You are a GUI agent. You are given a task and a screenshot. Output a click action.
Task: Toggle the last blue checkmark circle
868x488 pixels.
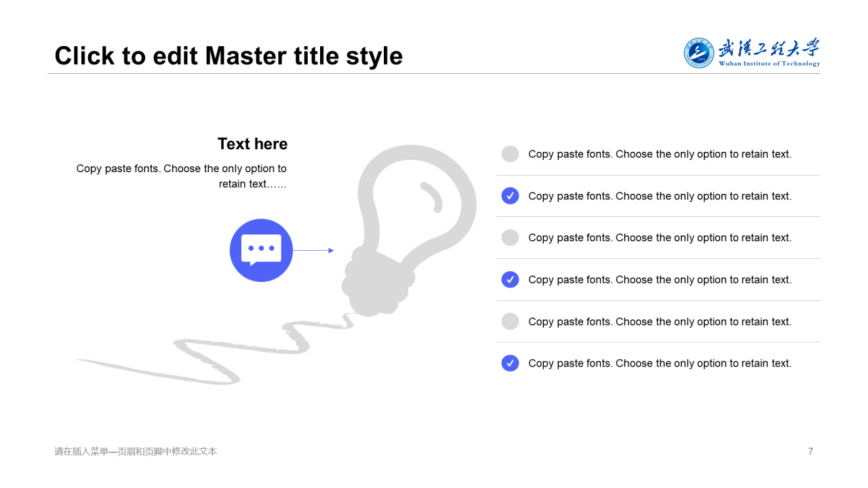coord(510,363)
